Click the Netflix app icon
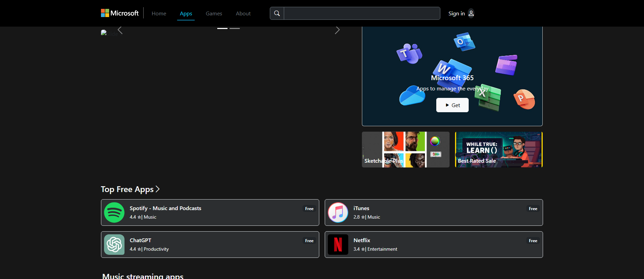 [338, 245]
